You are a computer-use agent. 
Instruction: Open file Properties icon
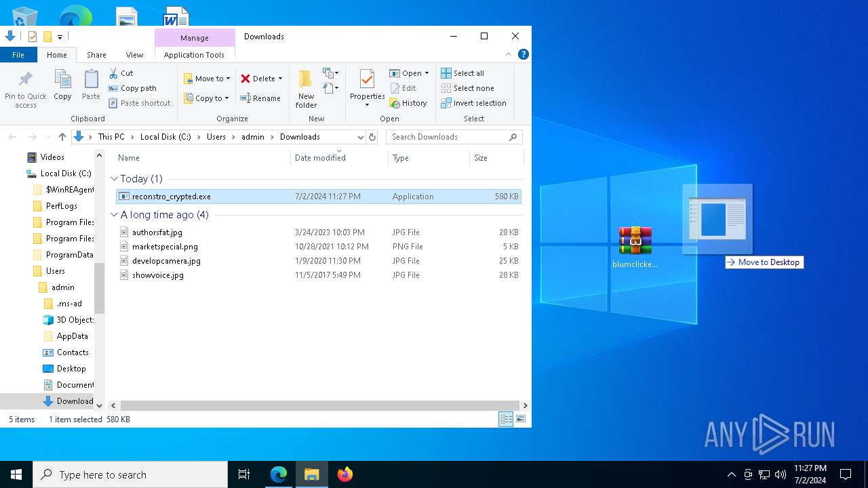(x=367, y=80)
